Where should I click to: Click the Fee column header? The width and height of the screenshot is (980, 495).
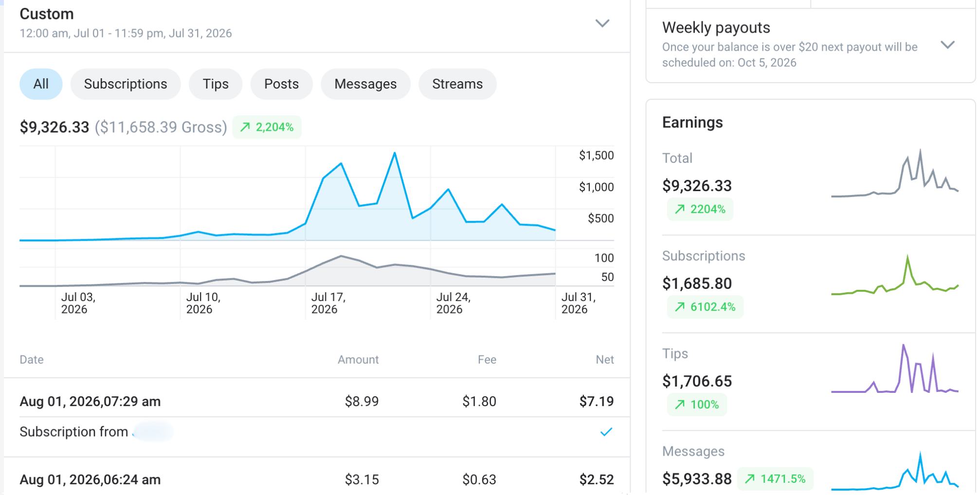pyautogui.click(x=487, y=360)
